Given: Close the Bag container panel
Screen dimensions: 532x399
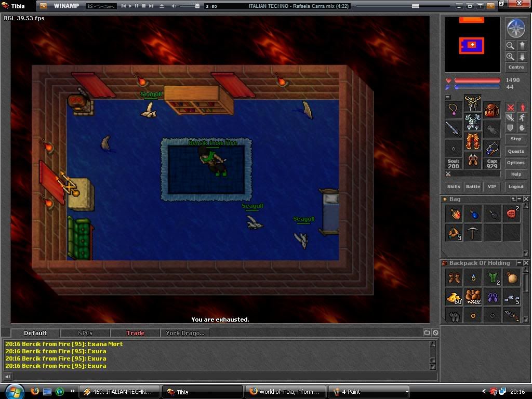Looking at the screenshot, I should click(x=526, y=199).
